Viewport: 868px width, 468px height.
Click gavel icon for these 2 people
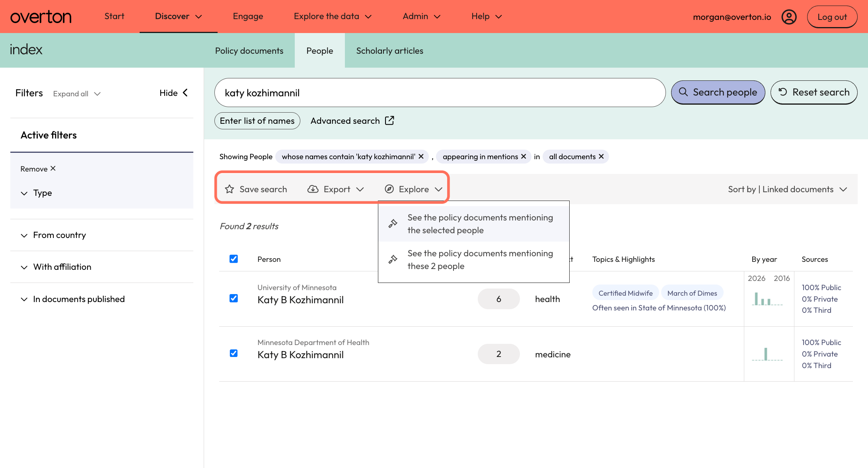coord(393,259)
